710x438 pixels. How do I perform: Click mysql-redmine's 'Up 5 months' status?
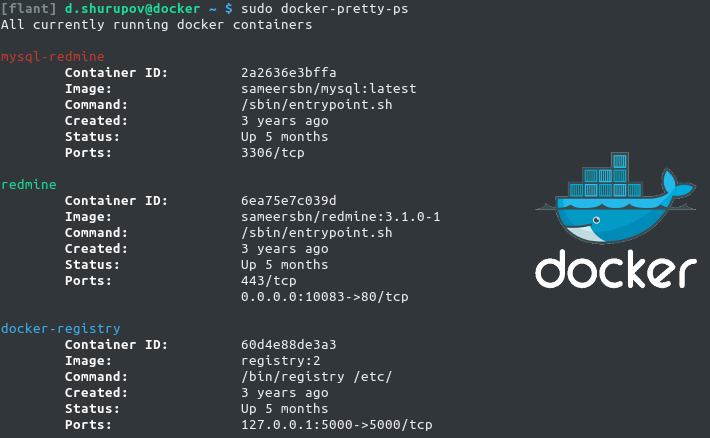(285, 137)
